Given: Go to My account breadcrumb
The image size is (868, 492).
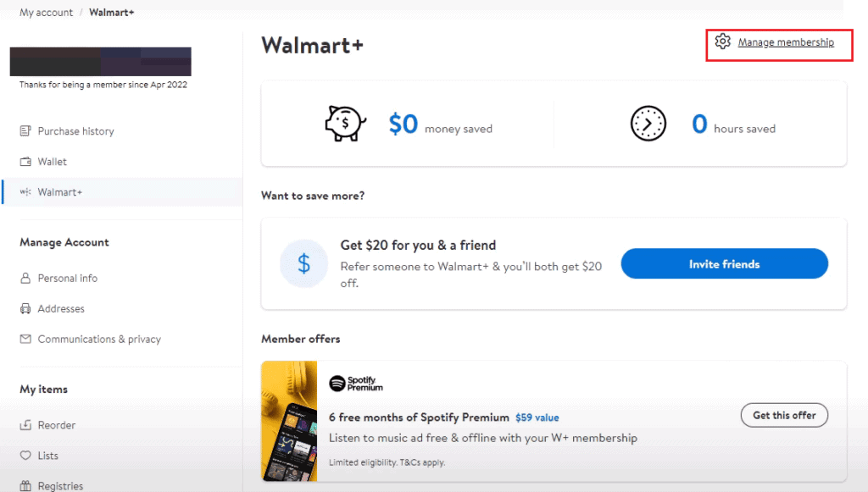Looking at the screenshot, I should pos(47,13).
